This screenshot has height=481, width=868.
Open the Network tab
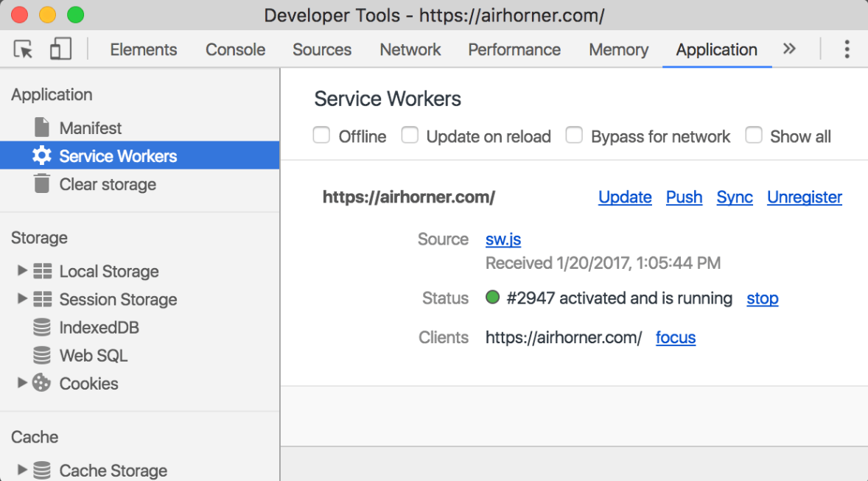click(x=410, y=50)
